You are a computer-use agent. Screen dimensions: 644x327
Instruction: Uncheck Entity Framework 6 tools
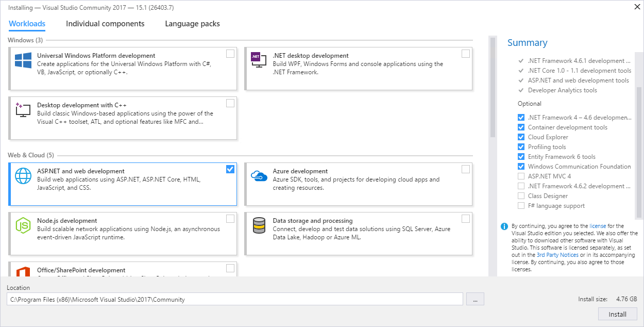521,157
